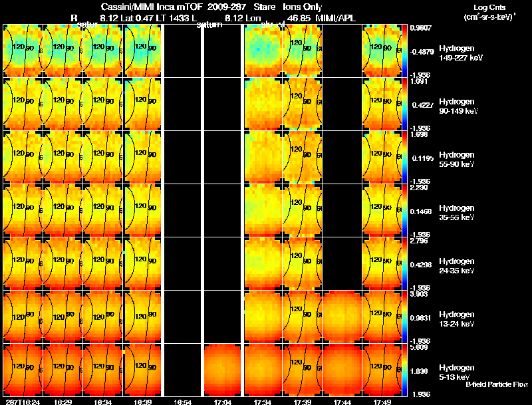Select the 13-24 keV panel at 17:39
This screenshot has width=532, height=405.
click(x=303, y=317)
